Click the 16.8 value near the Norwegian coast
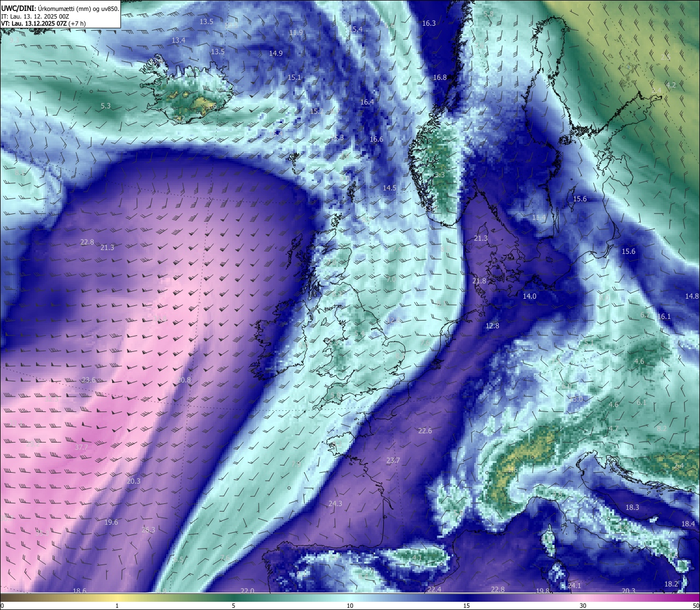The image size is (700, 610). (440, 78)
